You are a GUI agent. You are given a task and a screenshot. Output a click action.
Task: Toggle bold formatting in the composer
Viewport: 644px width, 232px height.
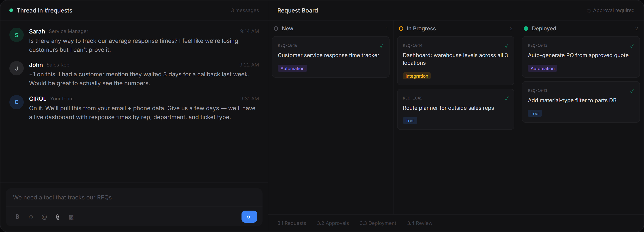tap(17, 217)
